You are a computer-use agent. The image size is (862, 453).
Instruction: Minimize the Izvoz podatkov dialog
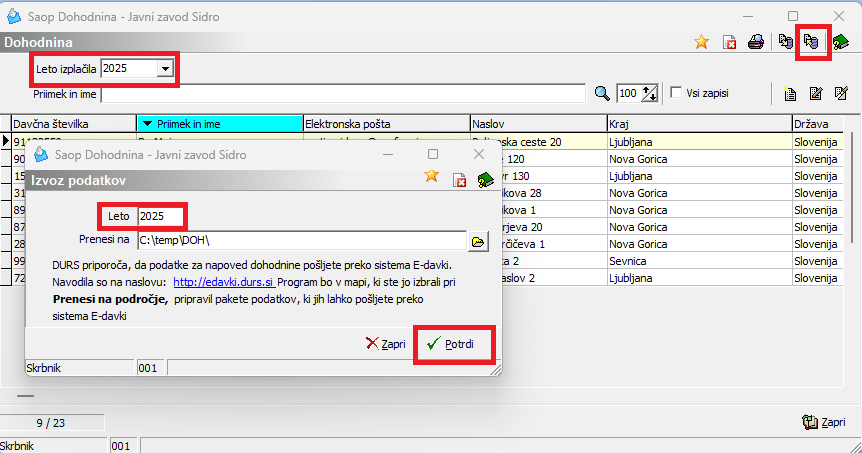[388, 154]
